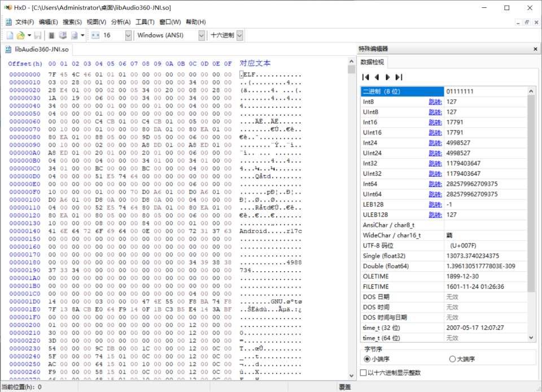
Task: Open the 分析(A) menu
Action: pos(121,22)
